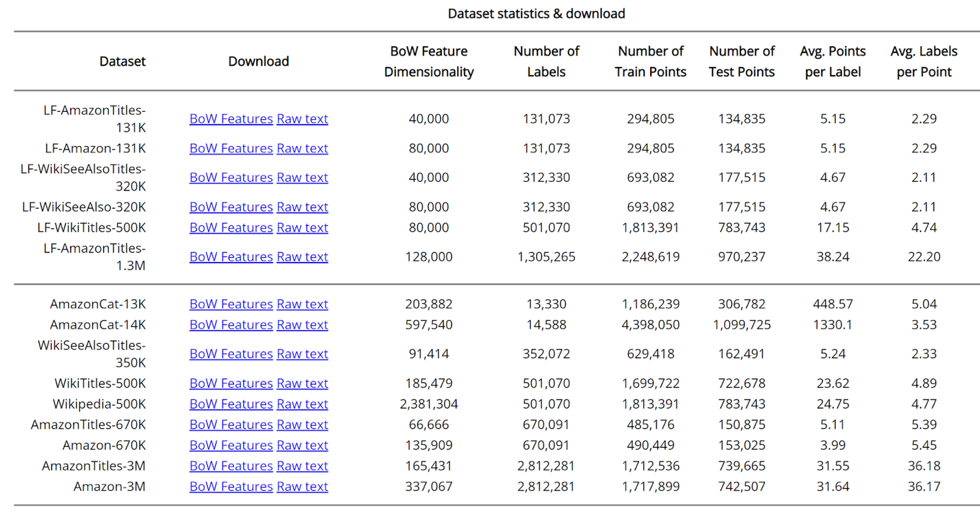
Task: Open Raw text for Amazon-670K
Action: coord(302,445)
